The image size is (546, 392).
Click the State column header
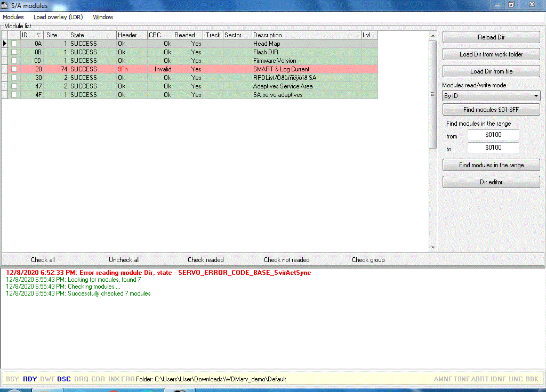[92, 35]
